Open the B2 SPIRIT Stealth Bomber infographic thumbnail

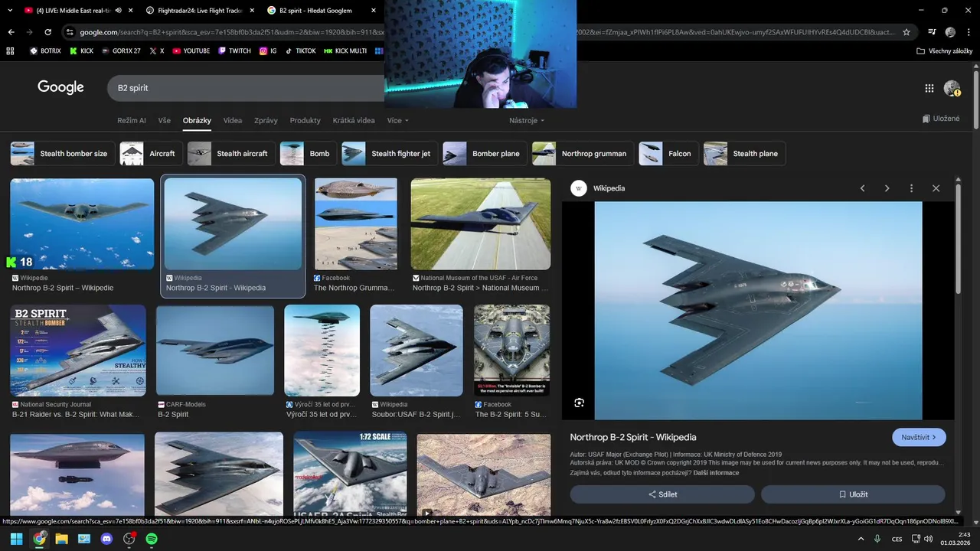tap(78, 350)
